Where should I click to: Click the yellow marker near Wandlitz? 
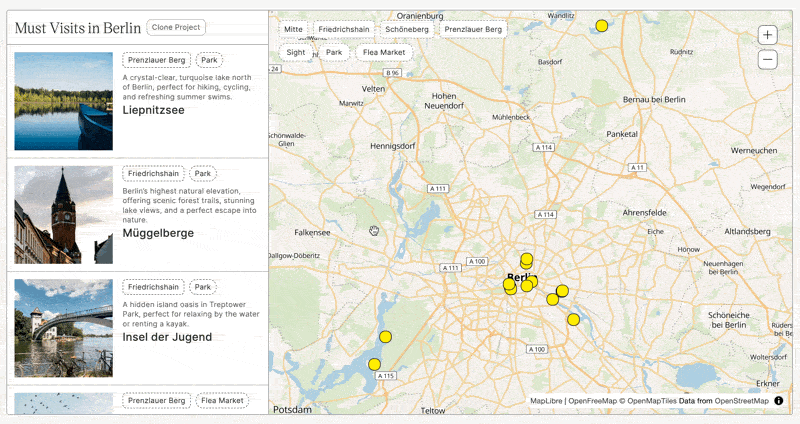(602, 26)
